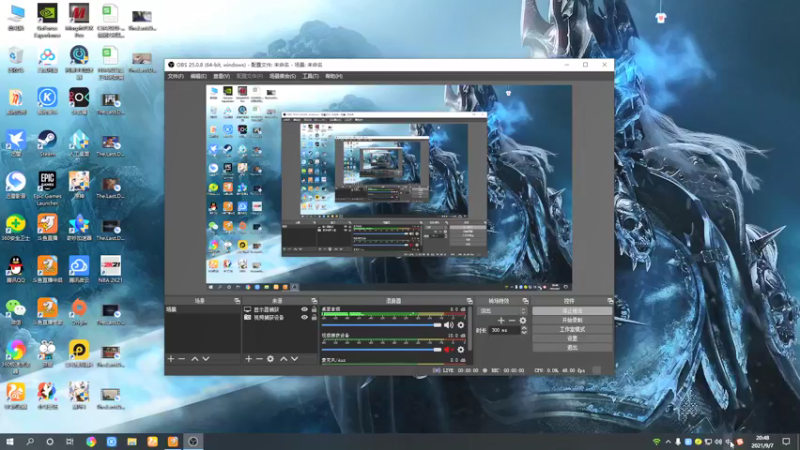Open the Recycle Bin on the desktop

[x=16, y=59]
